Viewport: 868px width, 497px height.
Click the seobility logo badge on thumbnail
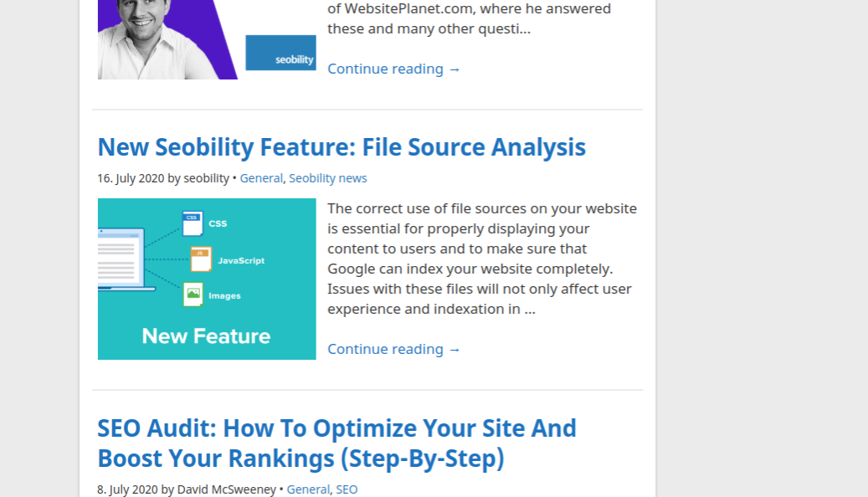tap(280, 54)
